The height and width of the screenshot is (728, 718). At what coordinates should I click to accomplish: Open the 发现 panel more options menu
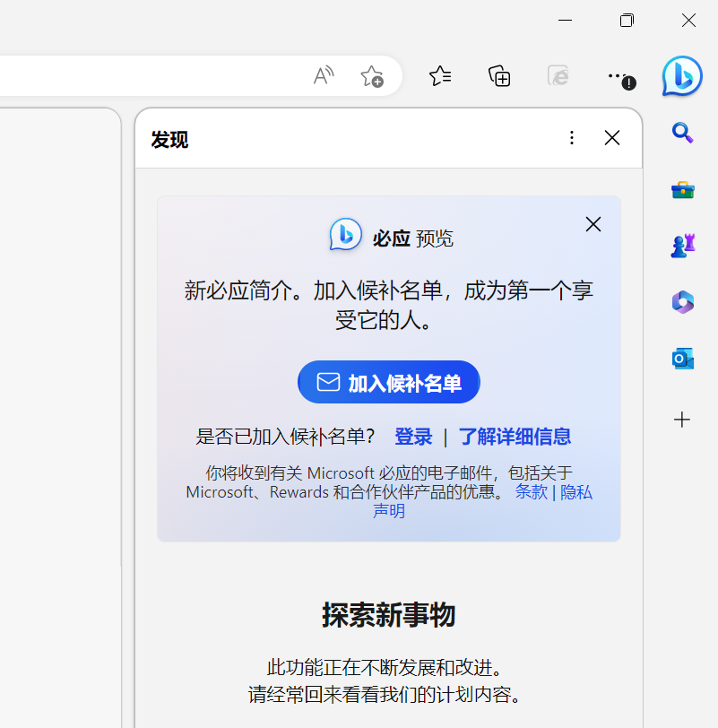tap(572, 138)
